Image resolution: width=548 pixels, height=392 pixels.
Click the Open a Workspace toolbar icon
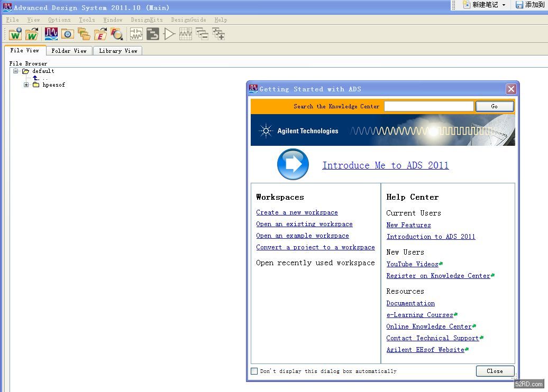[32, 34]
